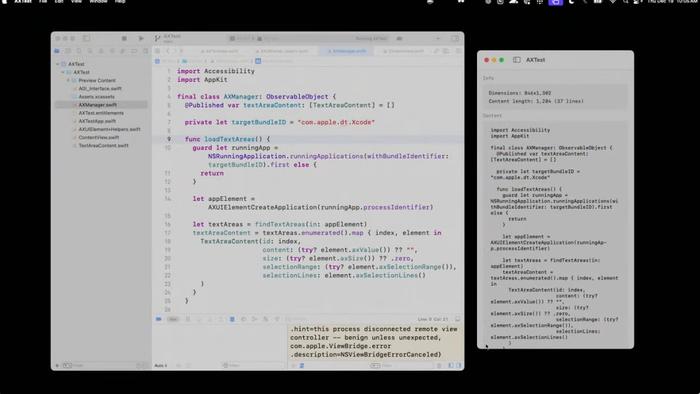
Task: Go back with the editor back arrow
Action: tap(168, 51)
